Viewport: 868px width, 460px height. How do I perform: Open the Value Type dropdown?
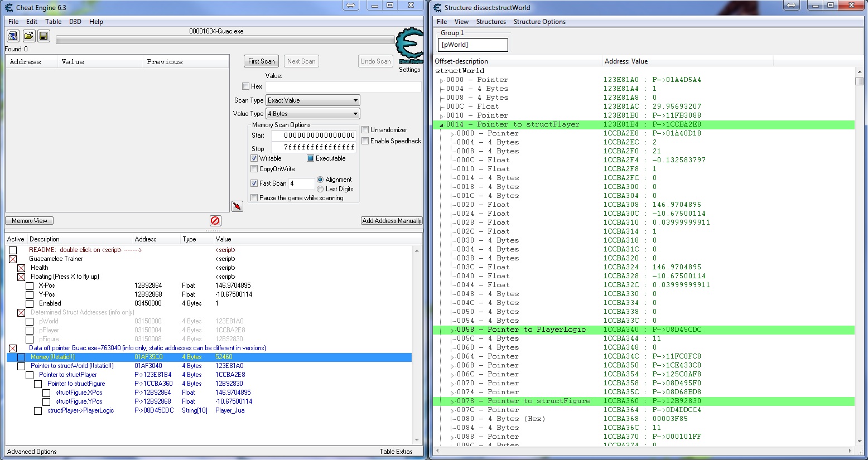[x=313, y=114]
